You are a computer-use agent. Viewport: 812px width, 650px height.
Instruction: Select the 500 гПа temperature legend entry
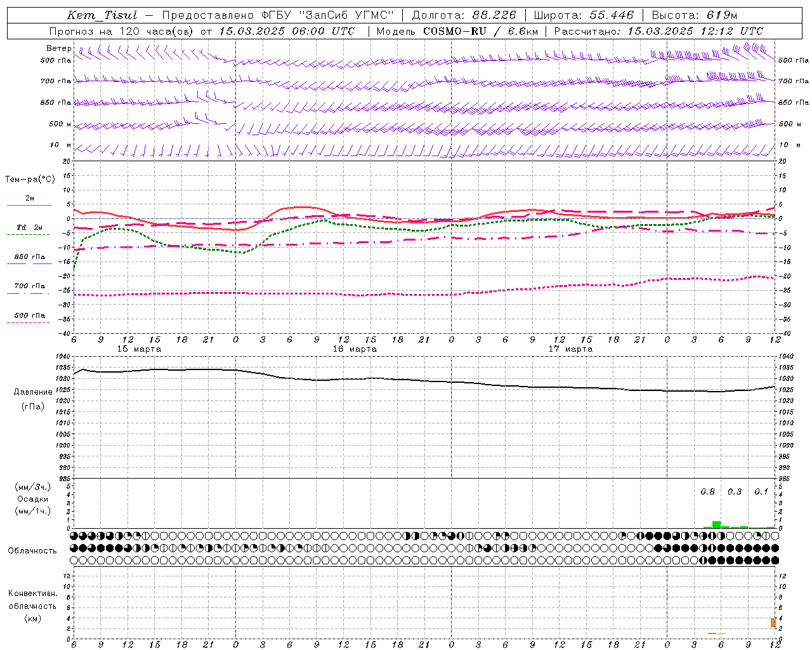tap(29, 315)
